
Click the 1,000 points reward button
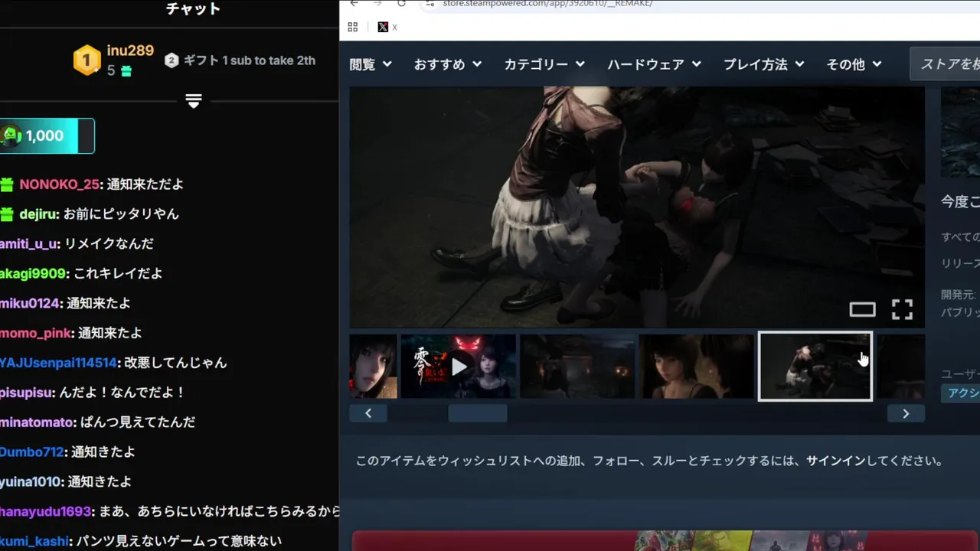coord(47,135)
